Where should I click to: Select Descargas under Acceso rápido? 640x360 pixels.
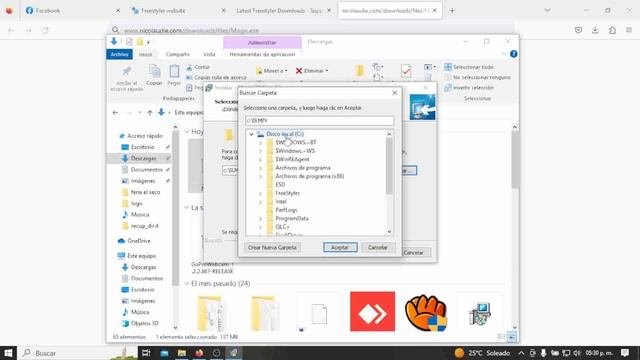pos(143,158)
